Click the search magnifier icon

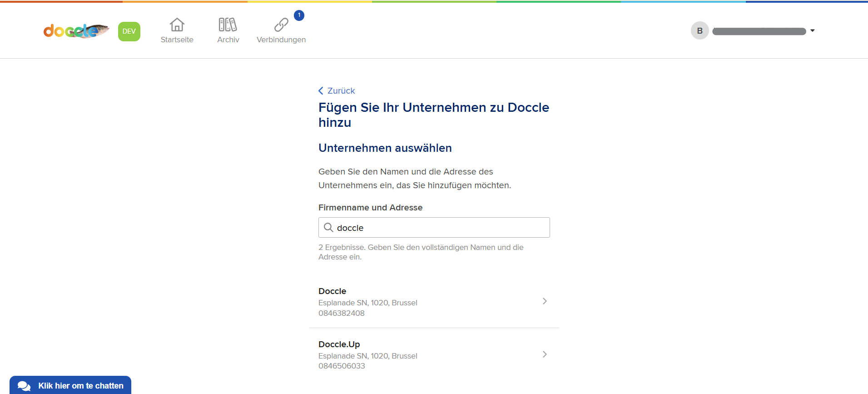point(328,227)
